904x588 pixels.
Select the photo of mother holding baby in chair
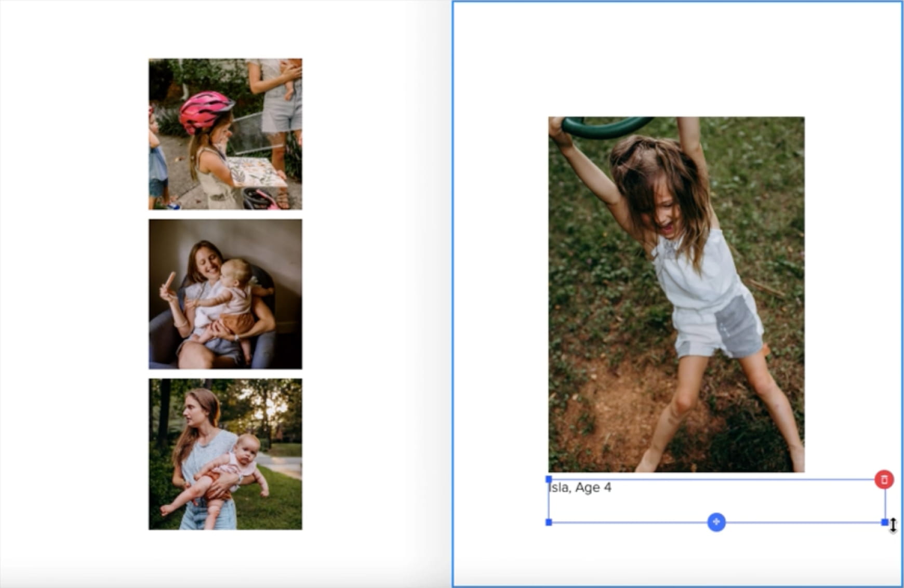[x=225, y=294]
